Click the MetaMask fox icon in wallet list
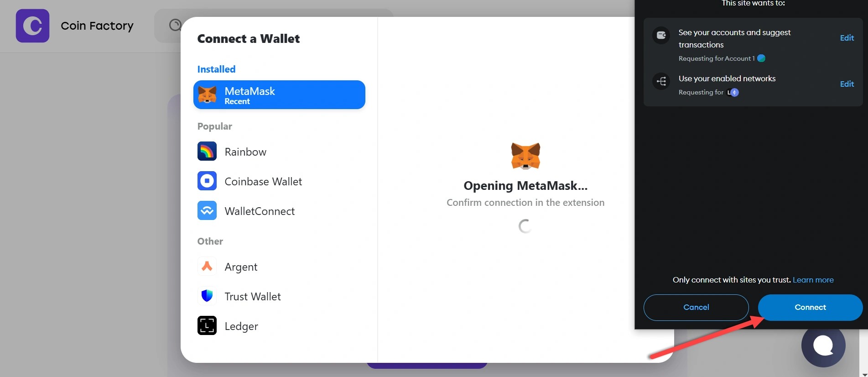The image size is (868, 377). pyautogui.click(x=207, y=95)
